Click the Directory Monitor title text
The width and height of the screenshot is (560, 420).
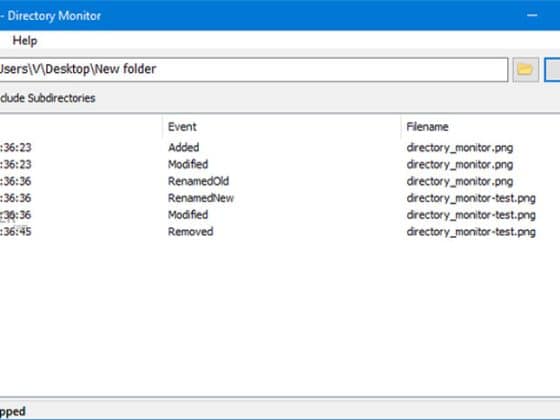pos(54,16)
